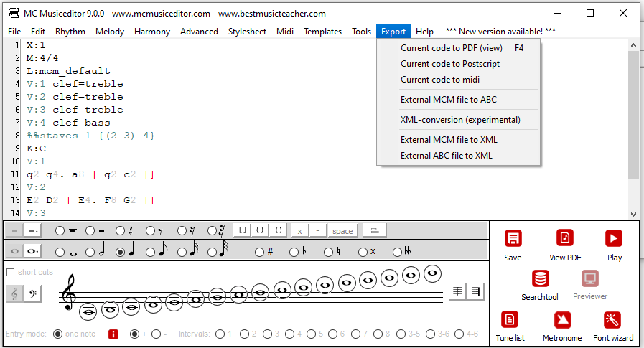
Task: Click the red info icon
Action: coord(113,334)
